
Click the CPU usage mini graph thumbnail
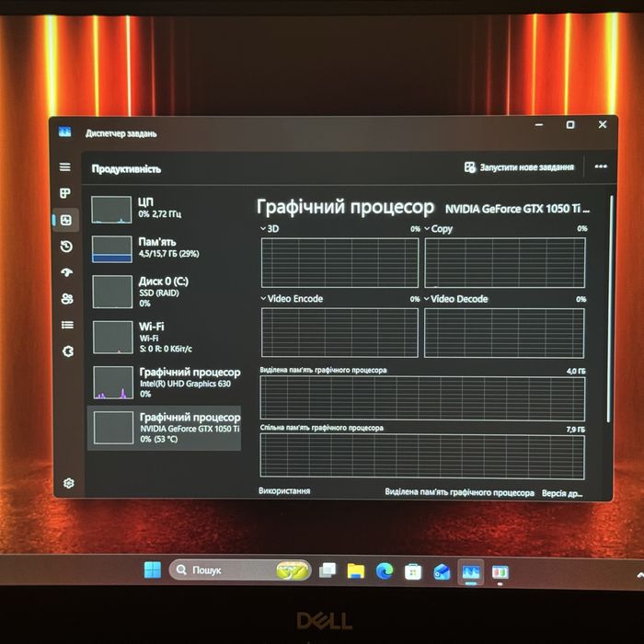(111, 210)
